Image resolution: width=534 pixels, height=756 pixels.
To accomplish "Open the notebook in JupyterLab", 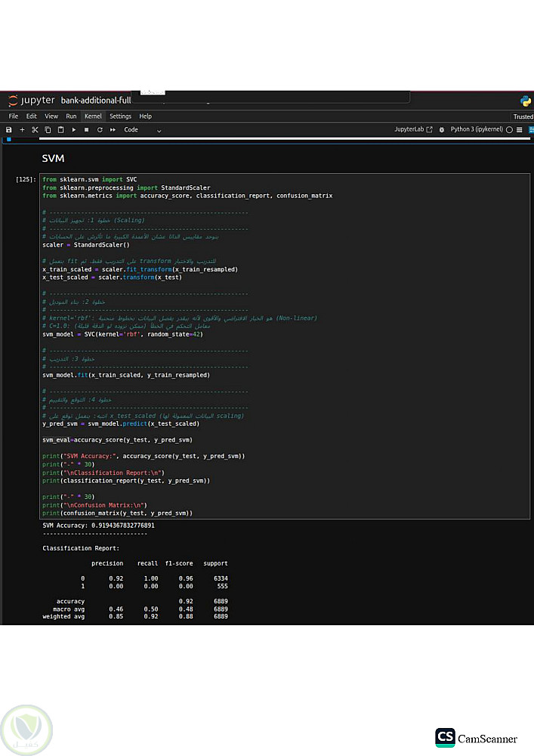I will coord(413,130).
